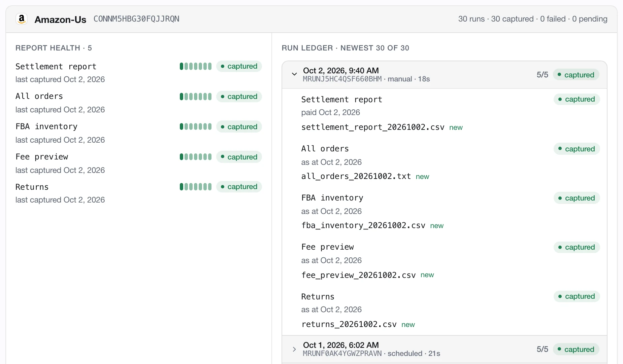Click All orders health sparkline bars
Image resolution: width=623 pixels, height=364 pixels.
pos(196,97)
